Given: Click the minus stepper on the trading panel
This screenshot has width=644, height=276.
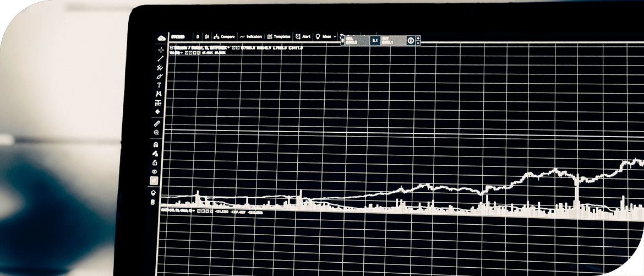Looking at the screenshot, I should click(x=418, y=43).
